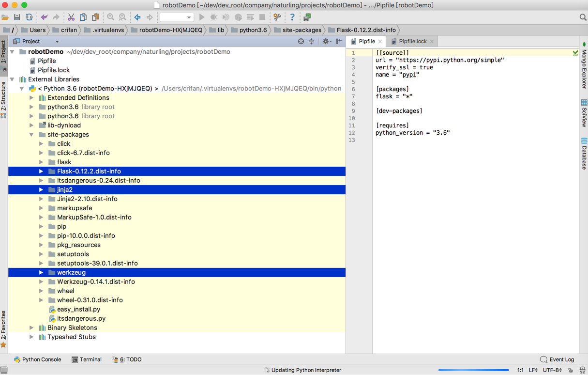Click the Back navigation arrow
The height and width of the screenshot is (375, 588).
137,17
